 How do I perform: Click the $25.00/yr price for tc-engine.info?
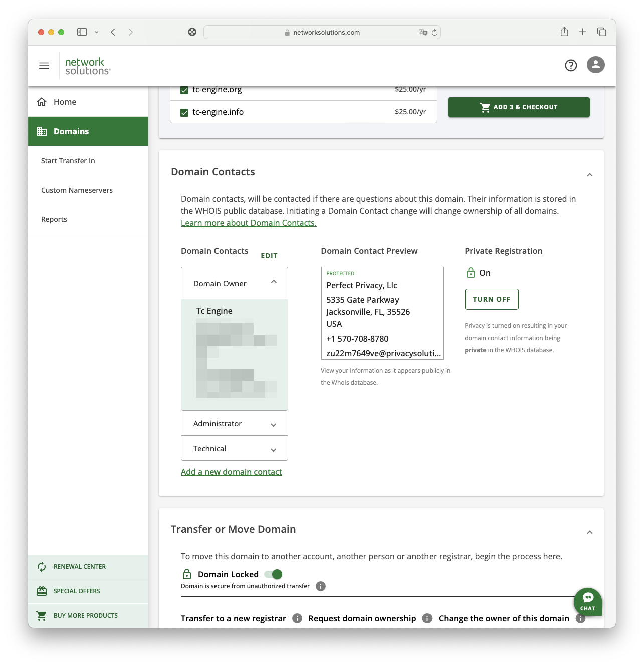tap(410, 112)
